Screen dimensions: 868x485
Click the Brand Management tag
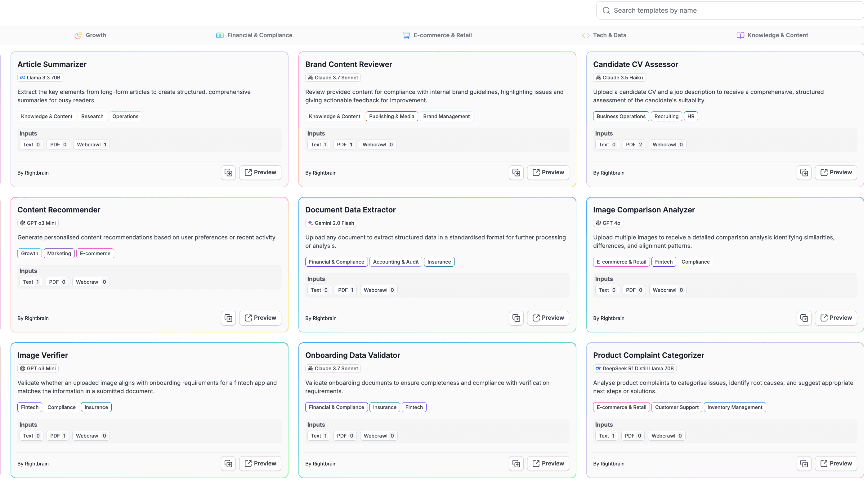[x=446, y=117]
